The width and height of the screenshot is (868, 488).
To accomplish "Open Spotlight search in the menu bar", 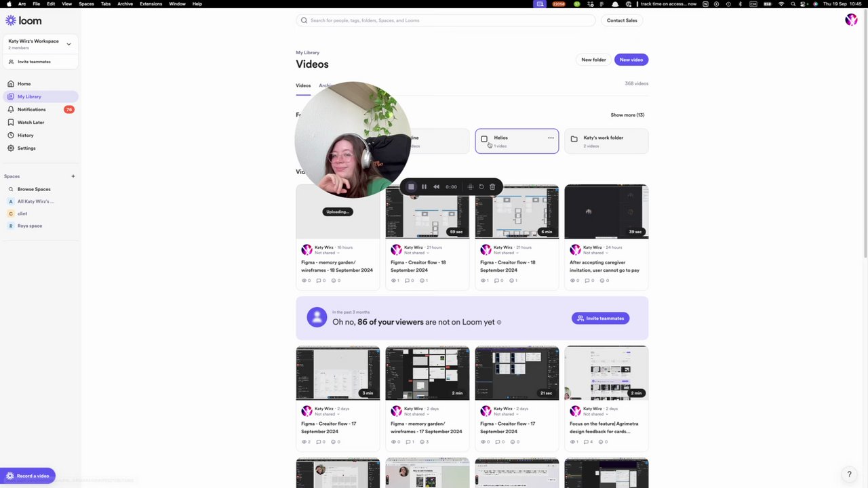I will tap(792, 4).
